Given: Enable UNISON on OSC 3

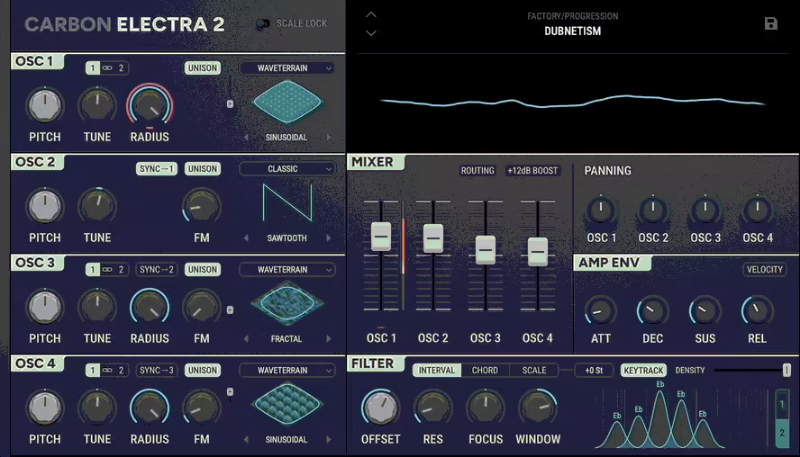Looking at the screenshot, I should (x=203, y=269).
